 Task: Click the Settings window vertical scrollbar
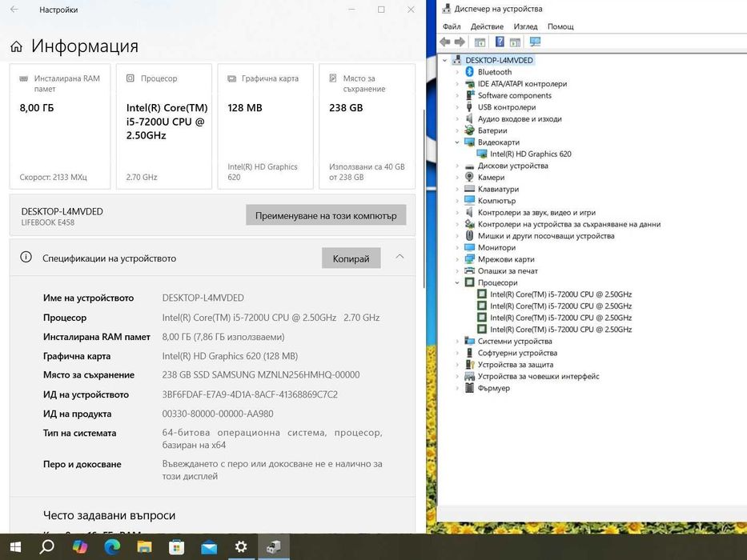424,198
